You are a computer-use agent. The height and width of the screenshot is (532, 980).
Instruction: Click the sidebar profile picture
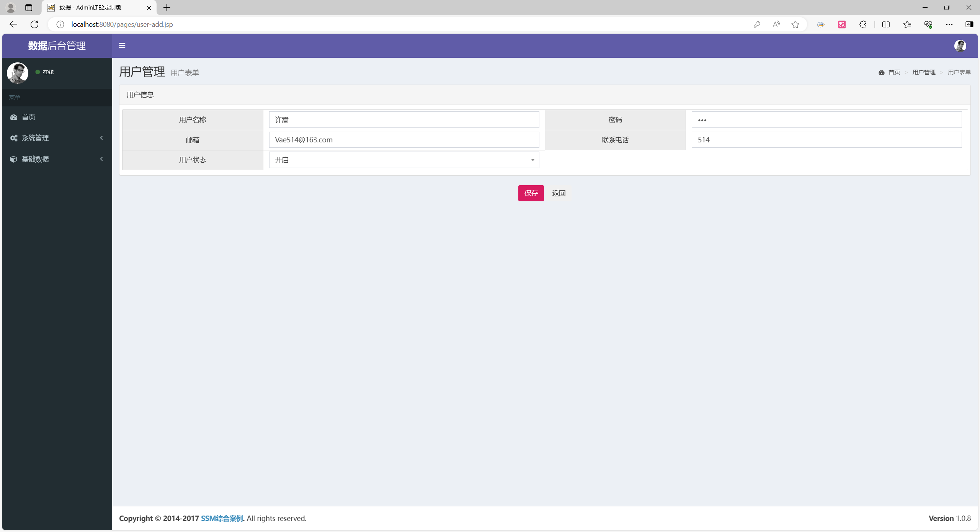18,73
